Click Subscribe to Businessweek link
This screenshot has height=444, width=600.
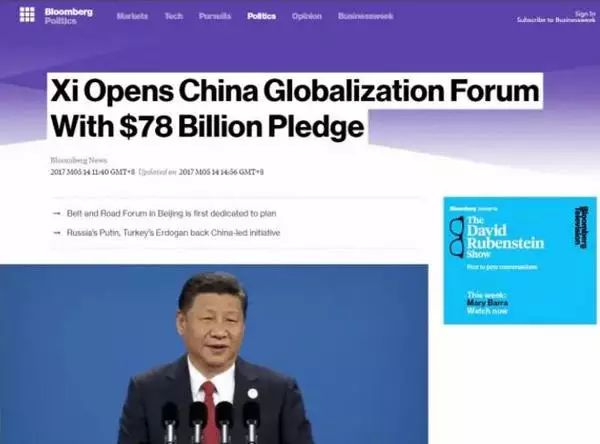(x=556, y=20)
